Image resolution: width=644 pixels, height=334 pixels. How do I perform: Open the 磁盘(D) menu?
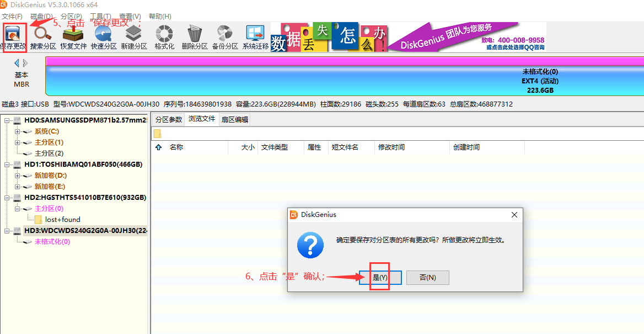[42, 17]
